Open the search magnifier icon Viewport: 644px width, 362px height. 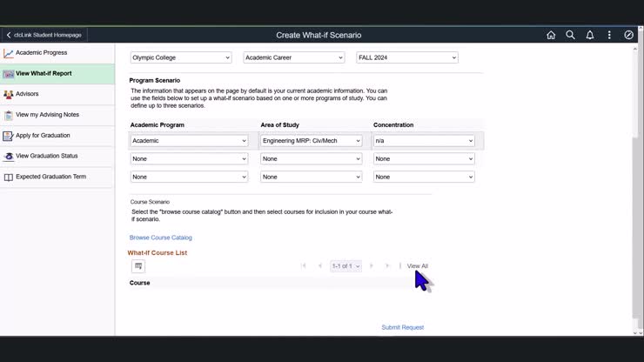pyautogui.click(x=570, y=35)
